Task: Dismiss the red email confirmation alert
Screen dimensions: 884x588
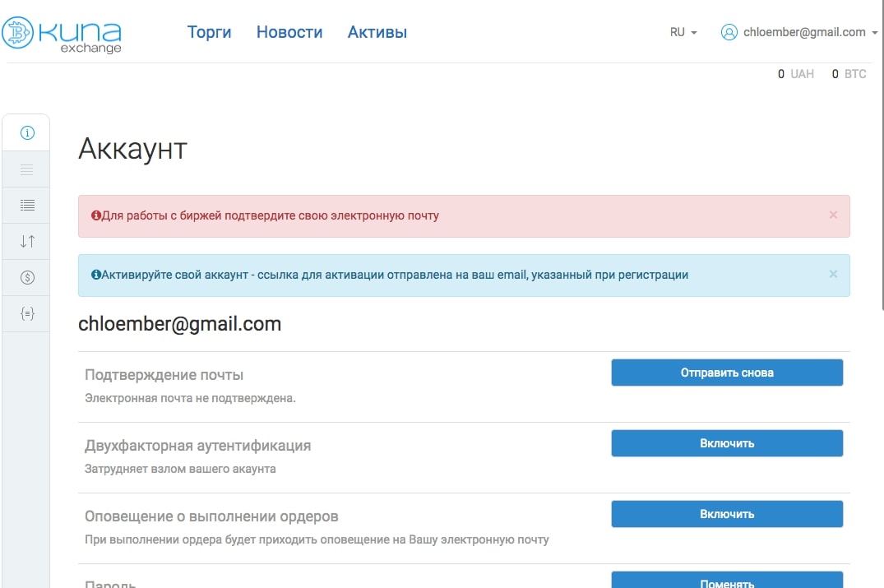Action: 833,215
